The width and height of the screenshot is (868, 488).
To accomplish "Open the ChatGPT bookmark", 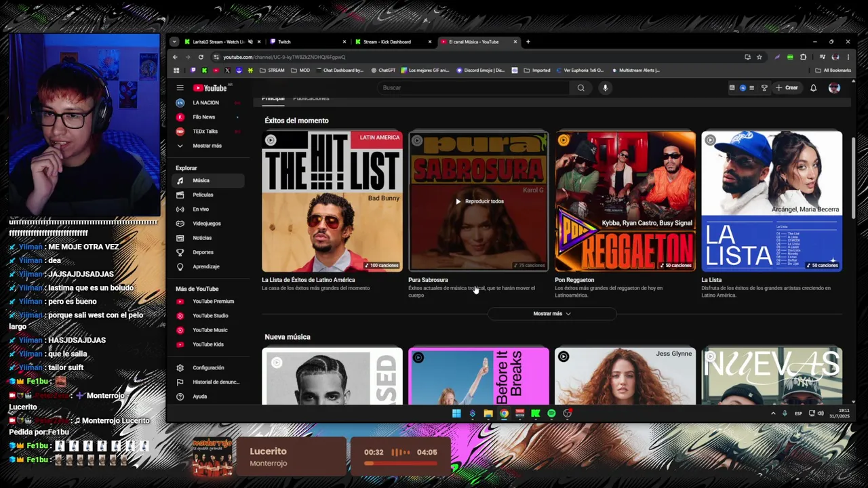I will coord(383,70).
